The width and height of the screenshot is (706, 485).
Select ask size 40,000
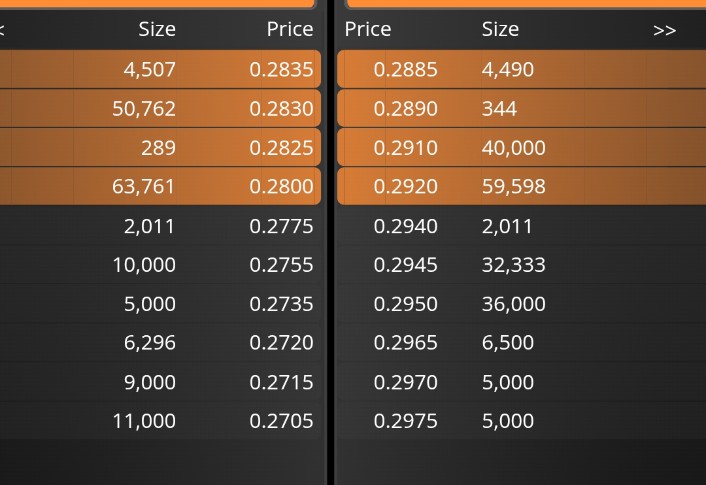click(513, 147)
